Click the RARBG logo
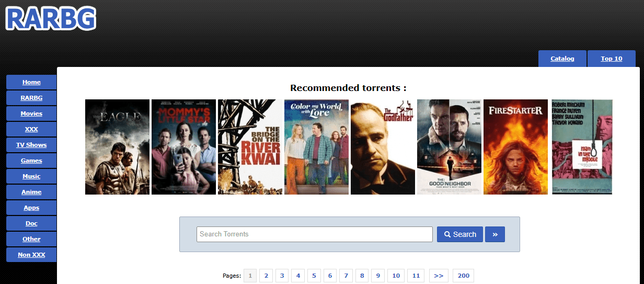The height and width of the screenshot is (284, 644). point(51,19)
